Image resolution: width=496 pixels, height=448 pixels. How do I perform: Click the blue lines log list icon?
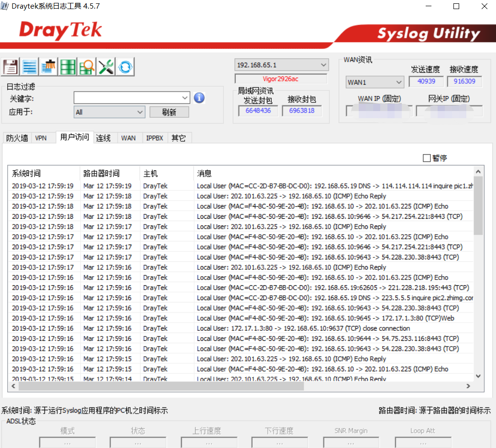click(x=30, y=67)
